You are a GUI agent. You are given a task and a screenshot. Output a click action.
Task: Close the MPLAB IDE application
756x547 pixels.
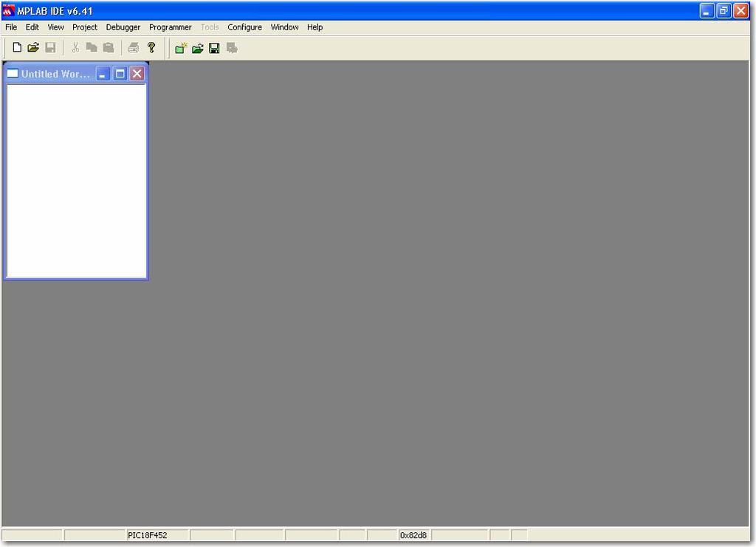click(x=740, y=10)
